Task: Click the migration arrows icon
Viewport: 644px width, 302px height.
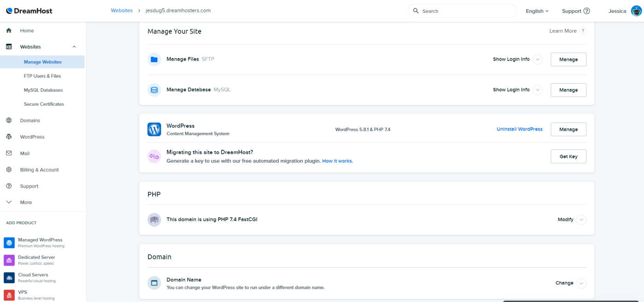Action: [154, 156]
